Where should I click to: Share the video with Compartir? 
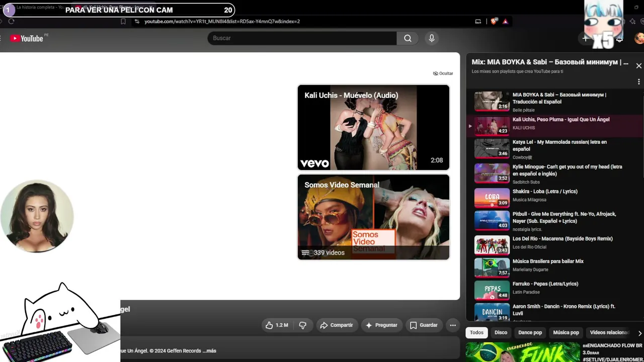pos(337,325)
